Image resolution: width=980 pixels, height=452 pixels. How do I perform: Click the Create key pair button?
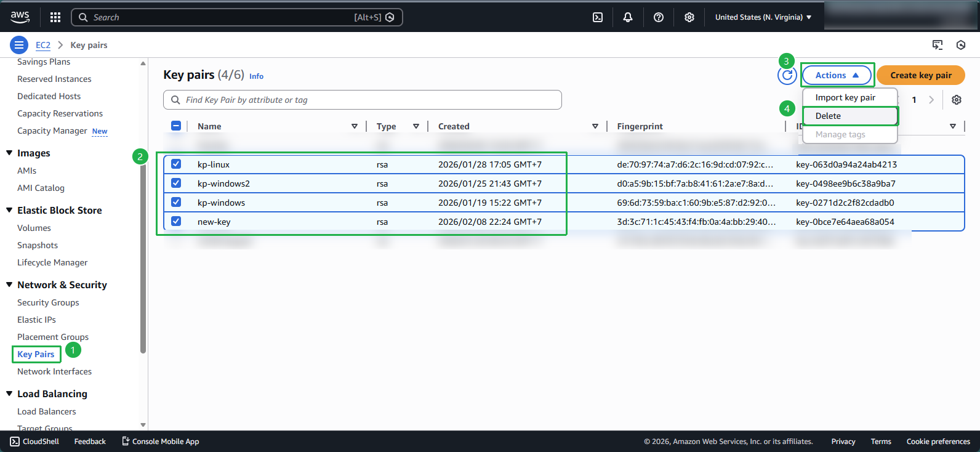click(920, 75)
